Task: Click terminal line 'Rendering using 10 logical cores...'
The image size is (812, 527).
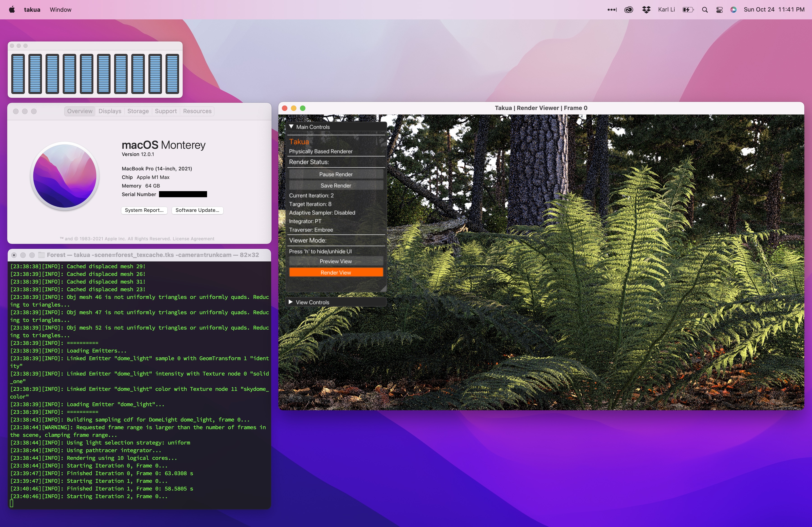Action: click(x=93, y=458)
